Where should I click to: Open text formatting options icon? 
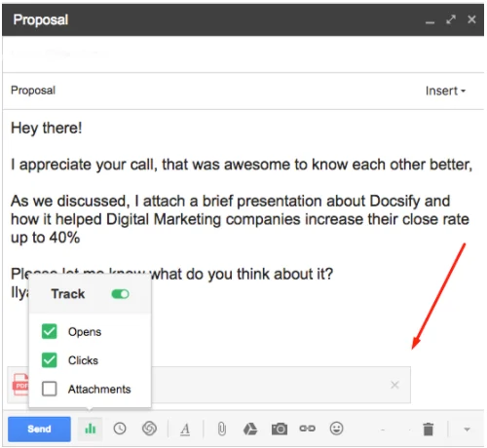coord(185,429)
